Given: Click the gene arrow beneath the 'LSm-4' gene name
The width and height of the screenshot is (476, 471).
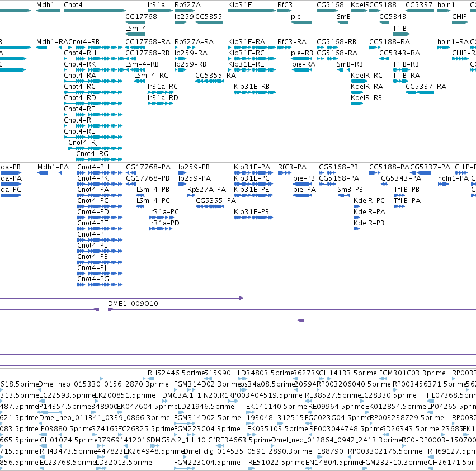Looking at the screenshot, I should click(135, 34).
